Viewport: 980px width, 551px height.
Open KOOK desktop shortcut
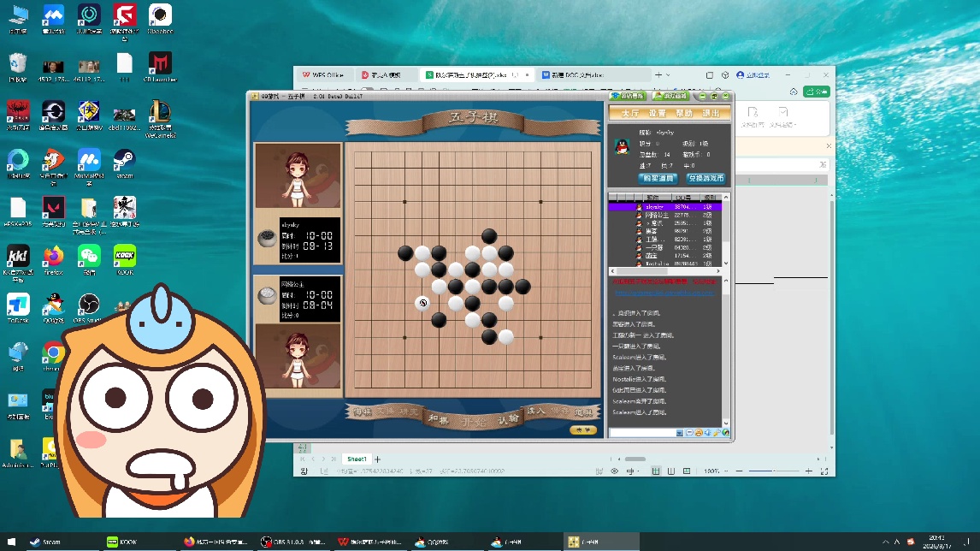pyautogui.click(x=124, y=261)
